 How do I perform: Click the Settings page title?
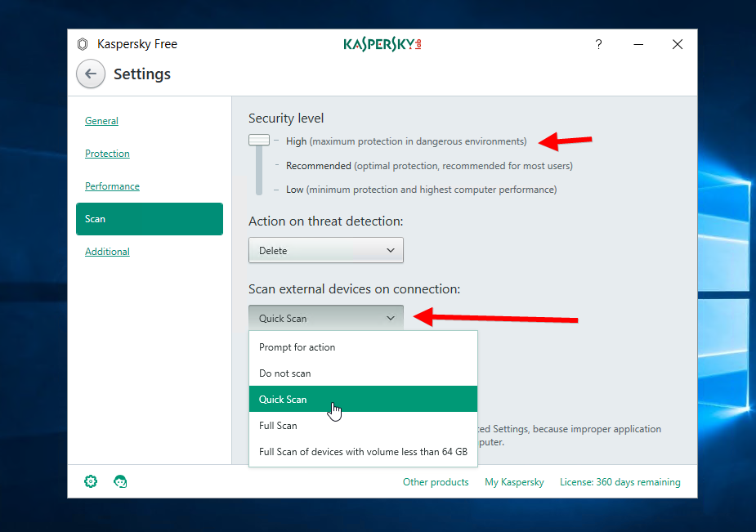pyautogui.click(x=142, y=74)
